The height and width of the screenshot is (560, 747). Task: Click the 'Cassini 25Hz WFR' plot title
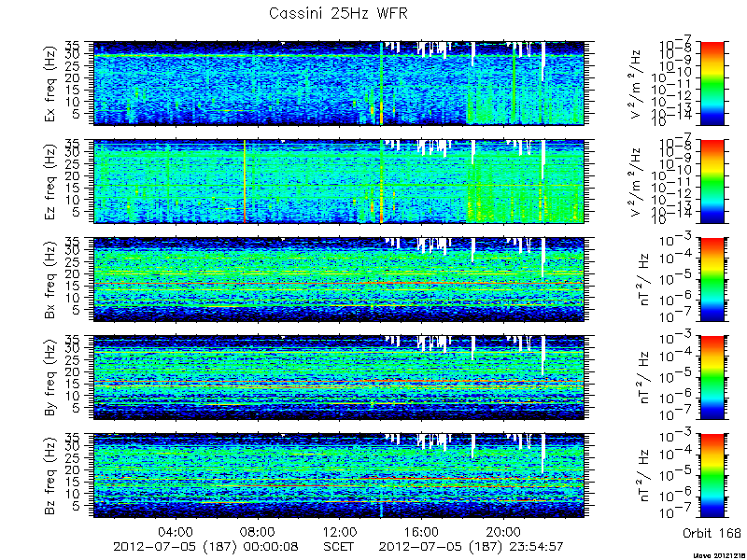[x=338, y=13]
